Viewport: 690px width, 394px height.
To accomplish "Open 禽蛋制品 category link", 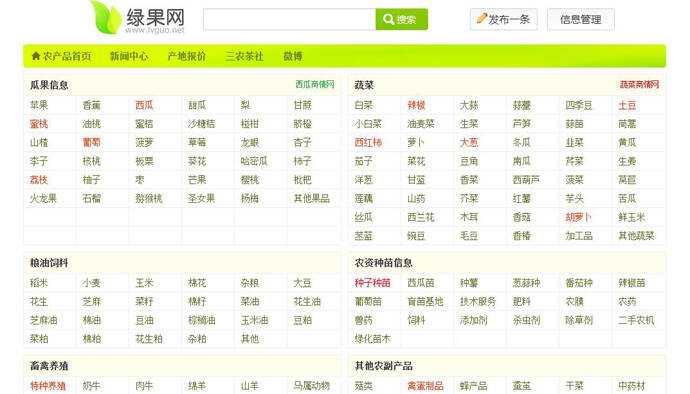I will [x=425, y=386].
